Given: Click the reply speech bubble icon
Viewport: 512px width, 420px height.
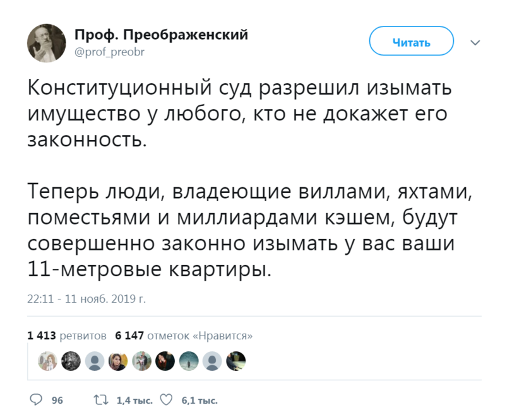Looking at the screenshot, I should coord(37,399).
